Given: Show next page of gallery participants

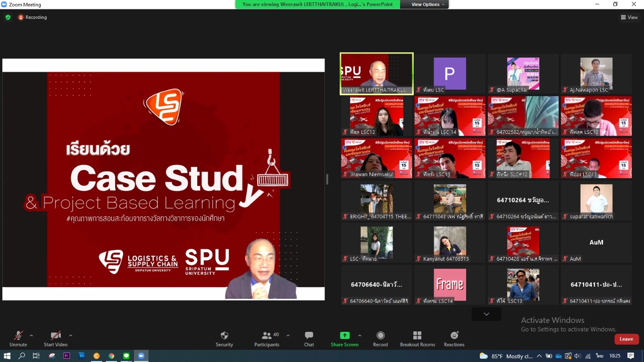Looking at the screenshot, I should click(x=486, y=314).
